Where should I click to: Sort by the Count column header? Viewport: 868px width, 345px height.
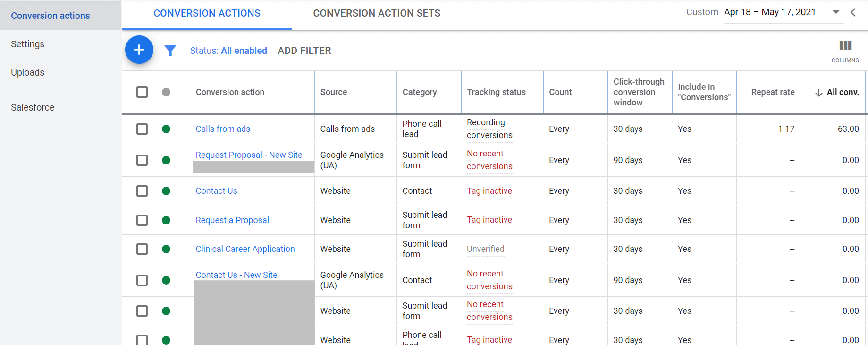(x=560, y=92)
